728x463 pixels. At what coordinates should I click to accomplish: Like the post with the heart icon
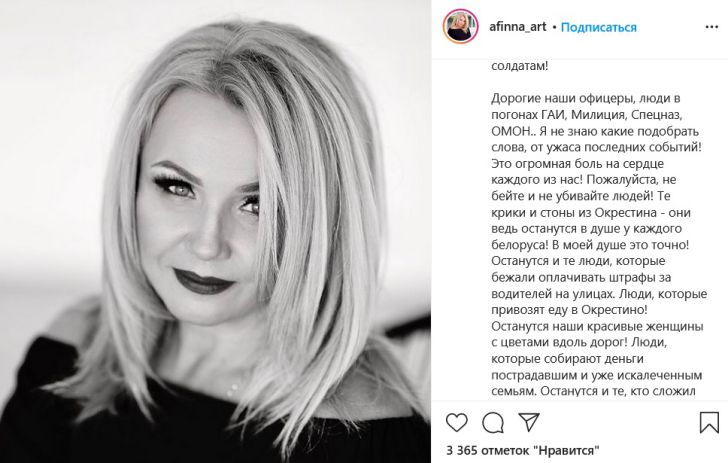click(x=456, y=422)
